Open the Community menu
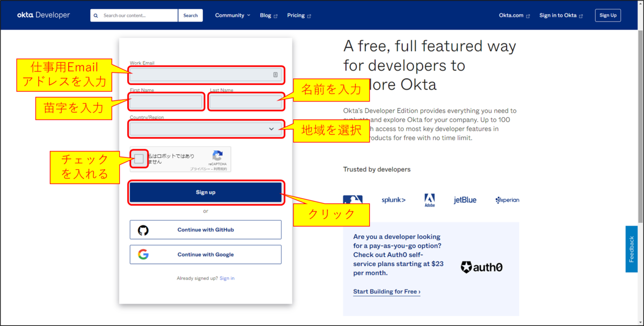 click(232, 16)
